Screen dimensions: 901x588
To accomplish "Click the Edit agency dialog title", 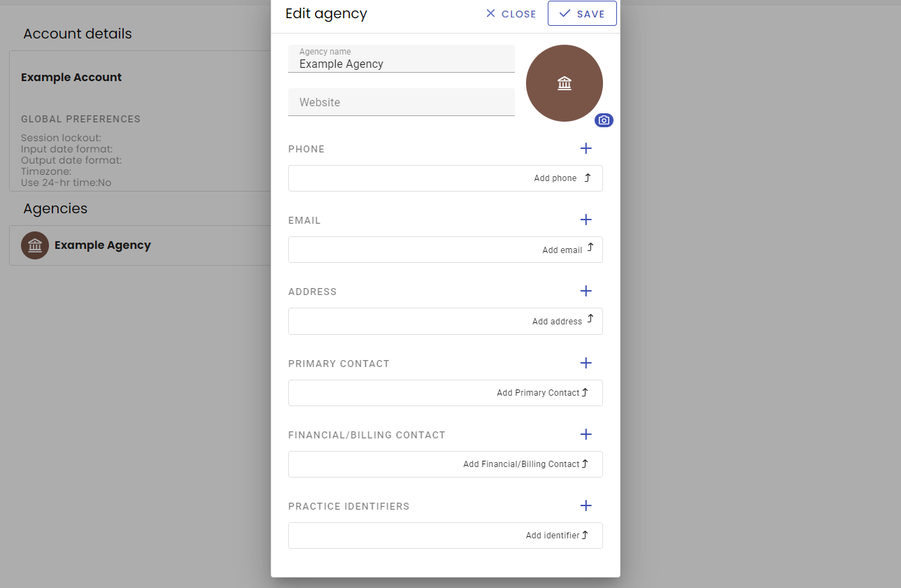I will click(x=326, y=13).
